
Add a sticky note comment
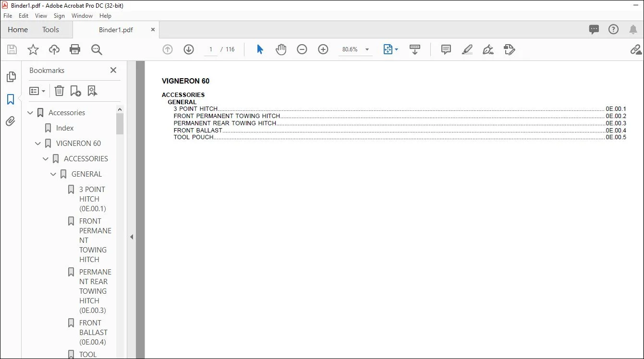click(x=446, y=49)
